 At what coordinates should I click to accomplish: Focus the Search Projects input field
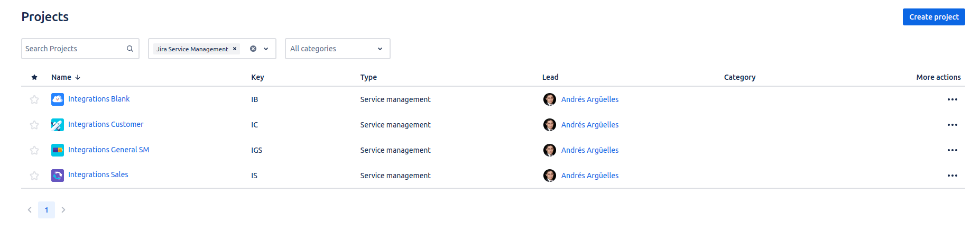73,49
